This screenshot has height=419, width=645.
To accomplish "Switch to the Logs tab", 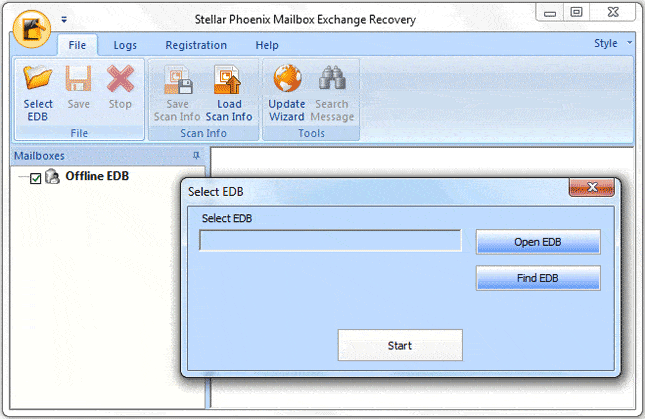I will (125, 45).
